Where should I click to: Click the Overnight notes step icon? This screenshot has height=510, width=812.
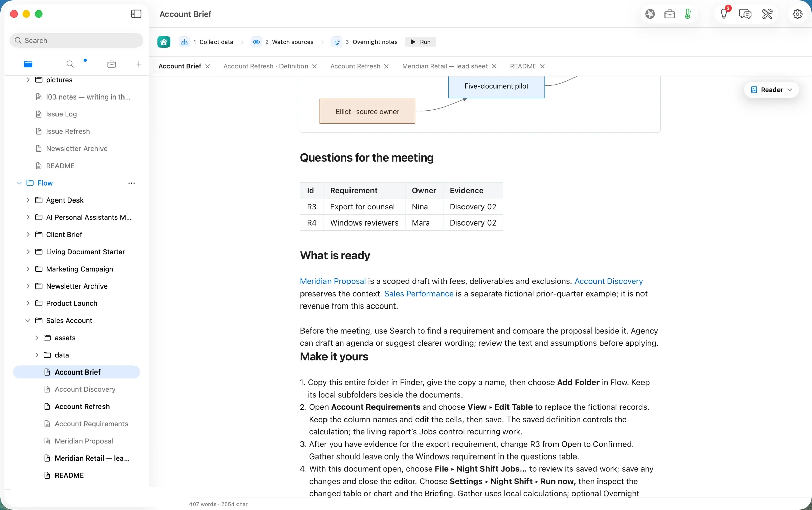[337, 42]
